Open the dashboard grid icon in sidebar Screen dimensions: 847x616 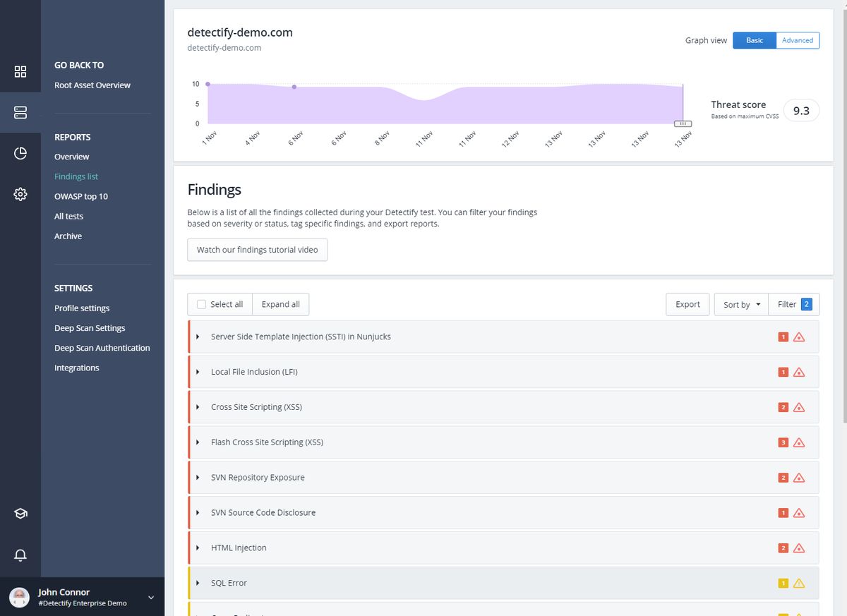(20, 72)
